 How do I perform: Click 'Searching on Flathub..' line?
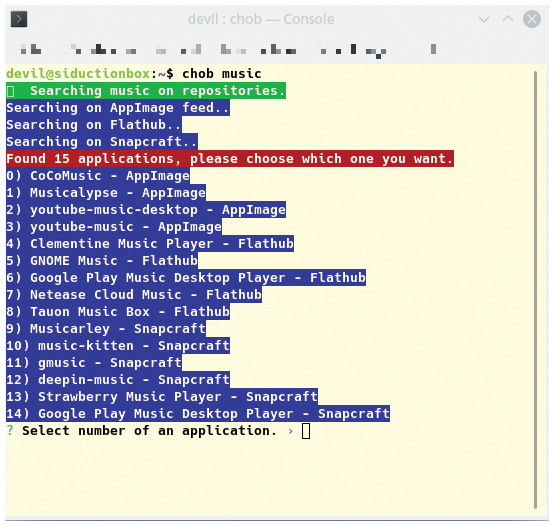point(94,125)
